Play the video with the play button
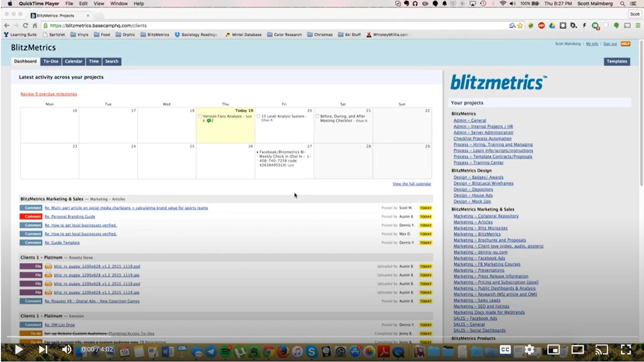The width and height of the screenshot is (644, 362). pos(19,349)
